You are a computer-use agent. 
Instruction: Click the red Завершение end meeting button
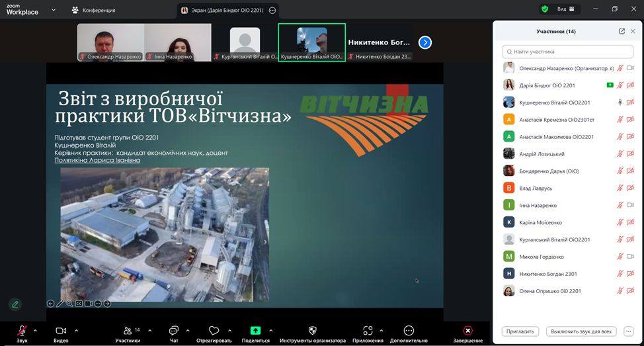coord(468,334)
